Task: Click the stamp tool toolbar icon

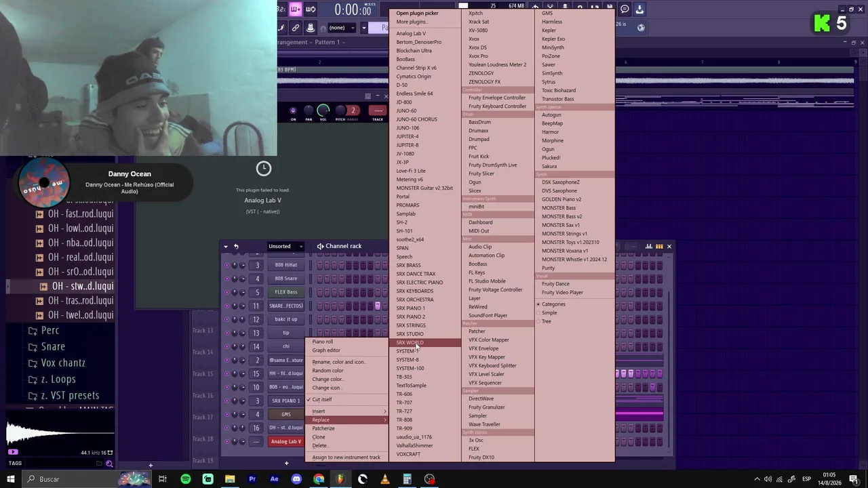Action: pyautogui.click(x=311, y=28)
